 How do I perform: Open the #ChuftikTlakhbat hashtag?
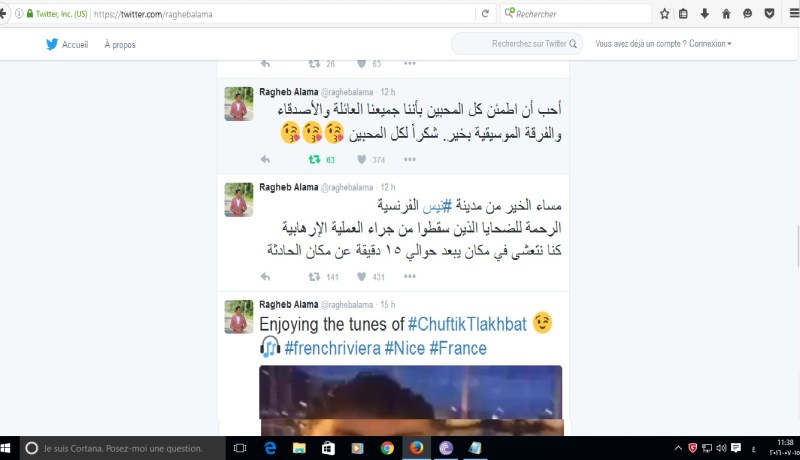point(467,324)
